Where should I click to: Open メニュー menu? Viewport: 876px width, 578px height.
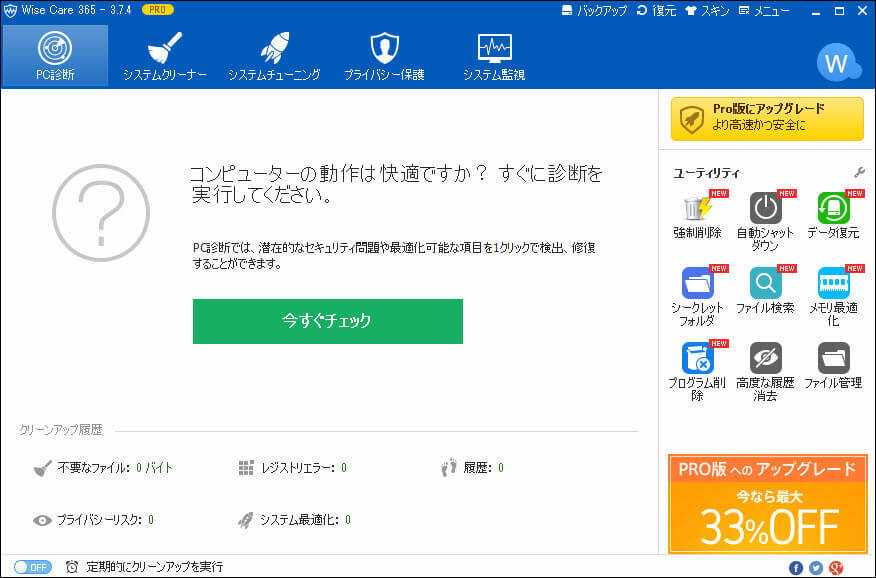[x=764, y=11]
